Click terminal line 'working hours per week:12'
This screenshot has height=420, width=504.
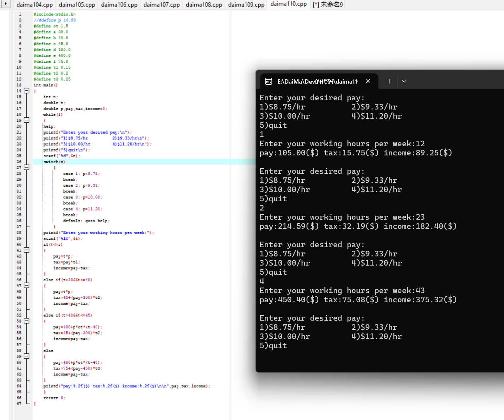[342, 144]
